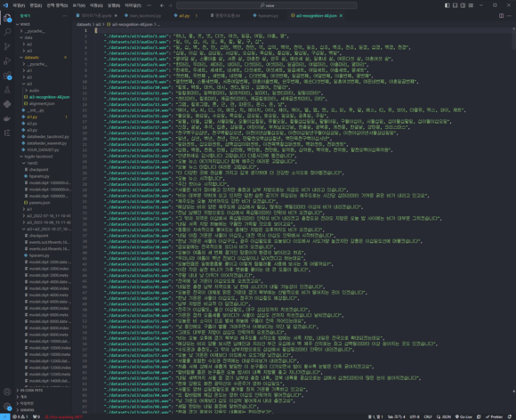516x420 pixels.
Task: Toggle the Panel layout button in title bar
Action: tap(455, 5)
